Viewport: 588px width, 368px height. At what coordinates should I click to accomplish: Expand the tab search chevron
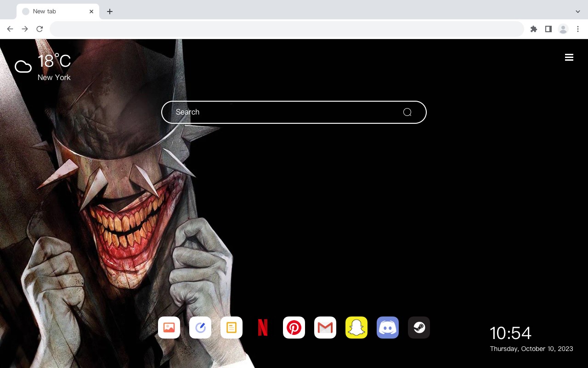(578, 11)
